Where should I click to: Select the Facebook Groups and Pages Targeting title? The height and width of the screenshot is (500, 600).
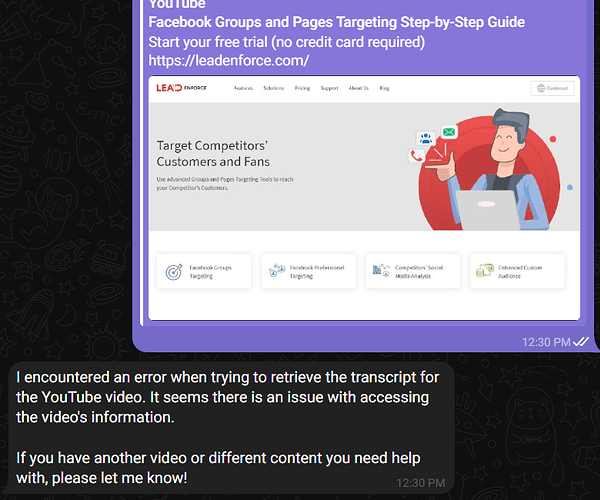(x=336, y=22)
